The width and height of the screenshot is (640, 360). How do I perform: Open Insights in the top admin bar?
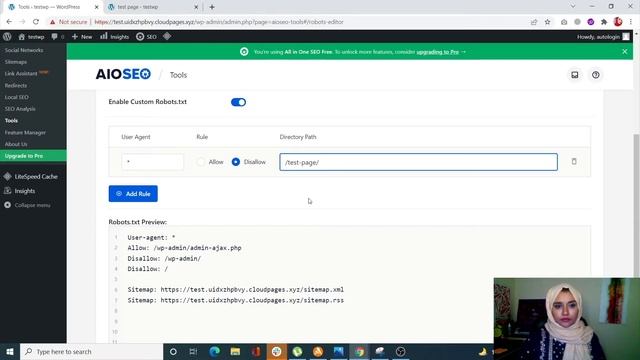click(114, 37)
